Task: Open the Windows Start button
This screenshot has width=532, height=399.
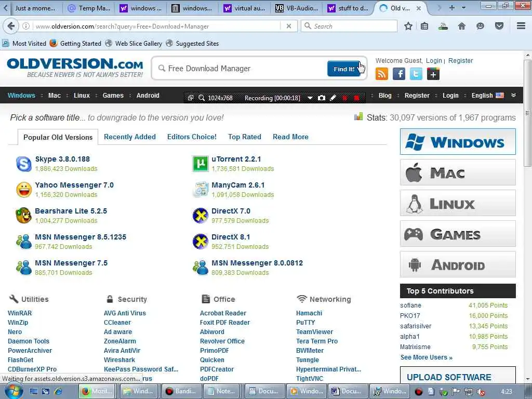Action: click(x=14, y=391)
